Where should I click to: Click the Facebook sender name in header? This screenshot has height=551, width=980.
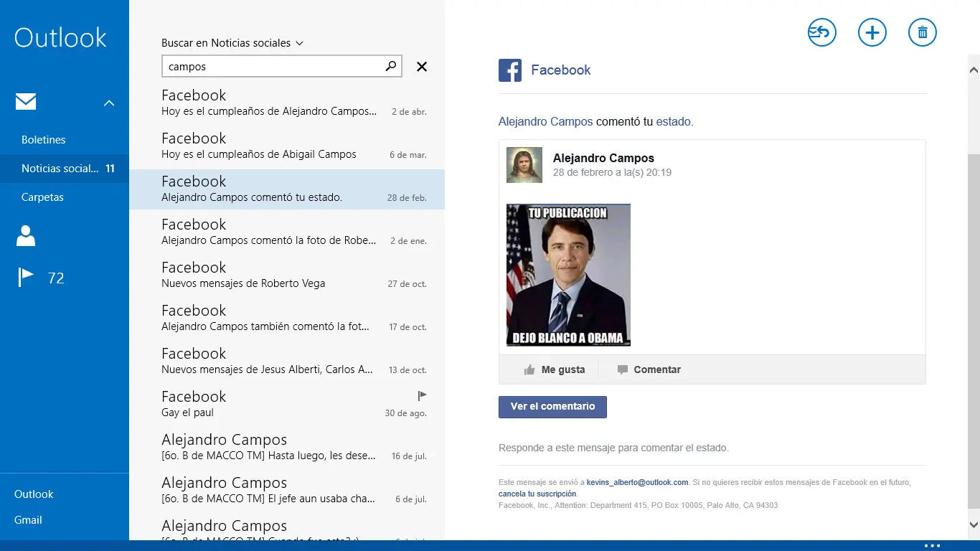tap(560, 70)
